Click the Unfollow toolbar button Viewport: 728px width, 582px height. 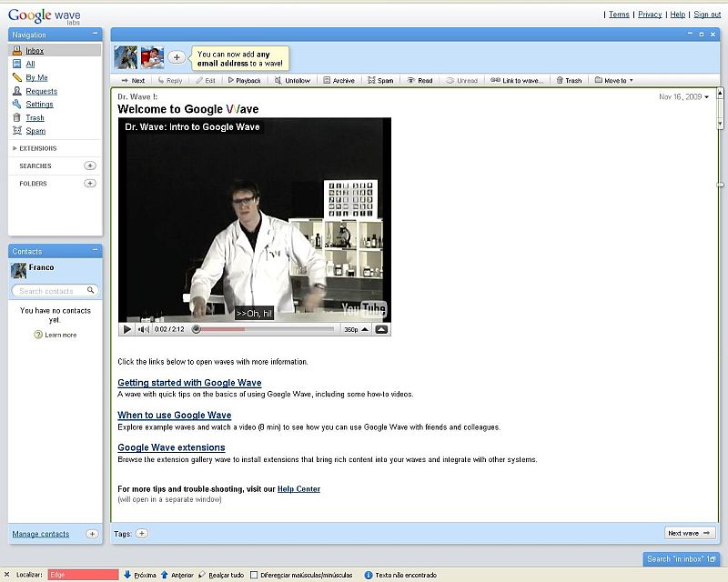tap(292, 81)
